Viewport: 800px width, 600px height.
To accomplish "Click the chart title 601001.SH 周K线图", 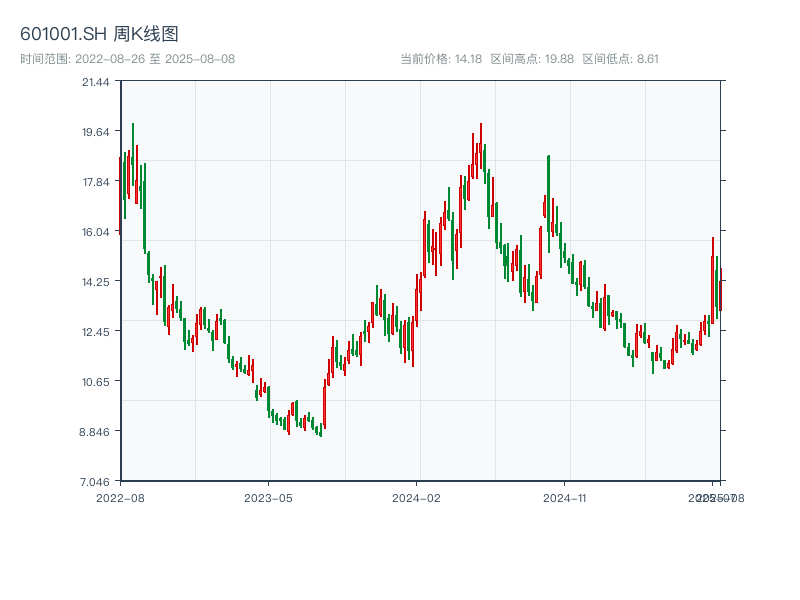I will (99, 34).
